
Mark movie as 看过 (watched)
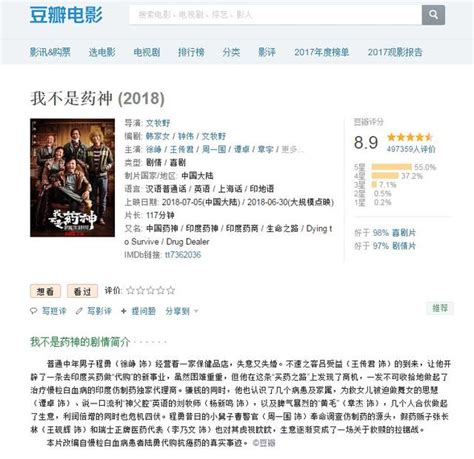click(82, 291)
